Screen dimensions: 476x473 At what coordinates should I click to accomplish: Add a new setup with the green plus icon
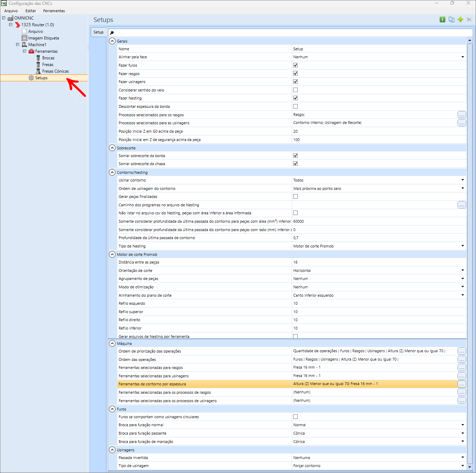460,20
